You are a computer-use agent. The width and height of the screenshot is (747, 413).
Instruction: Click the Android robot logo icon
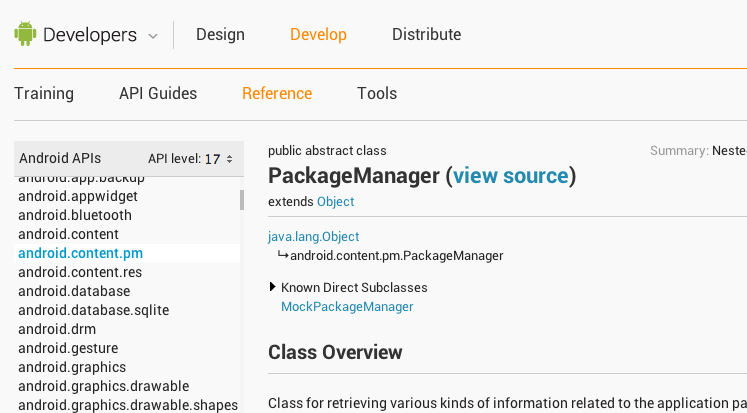click(x=25, y=34)
